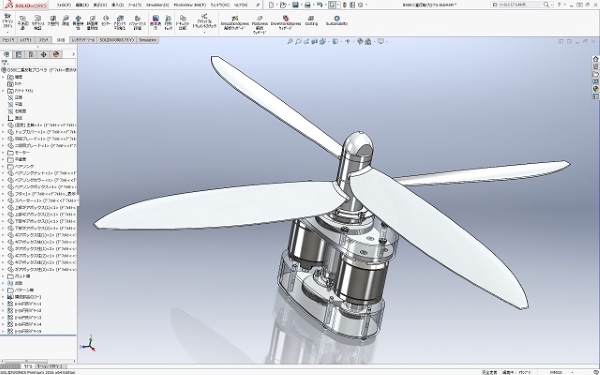
Task: Click the Appearances color ball in right taskpane
Action: (x=595, y=89)
